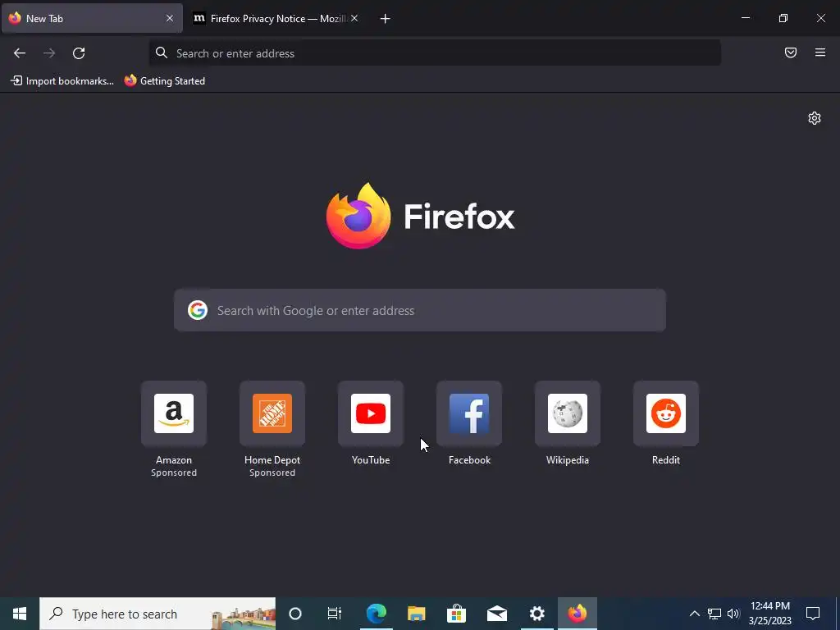This screenshot has width=840, height=630.
Task: Close the New Tab tab
Action: coord(169,18)
